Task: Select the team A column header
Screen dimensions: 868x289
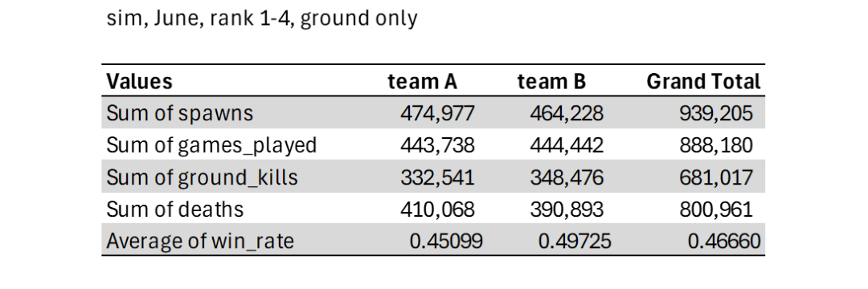Action: click(x=422, y=82)
